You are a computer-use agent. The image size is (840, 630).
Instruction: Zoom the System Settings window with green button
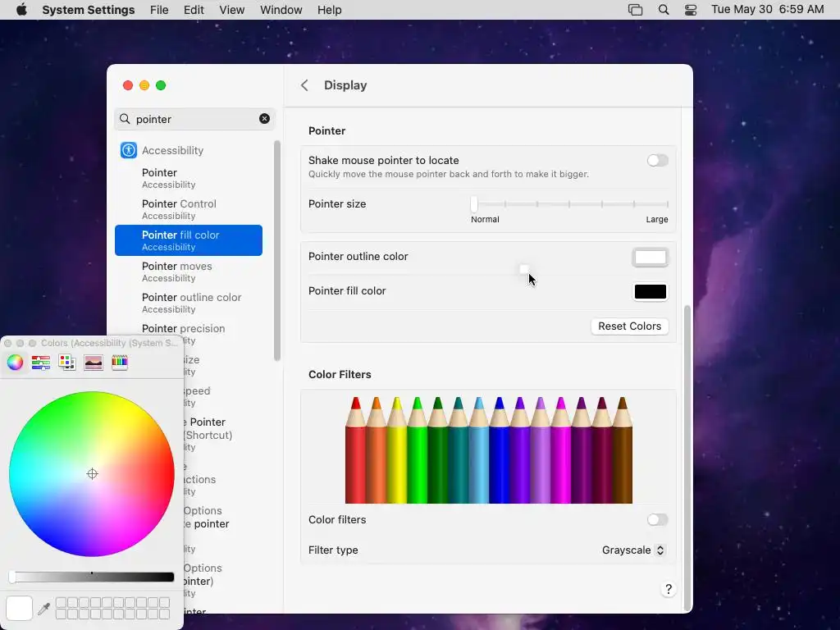[161, 85]
